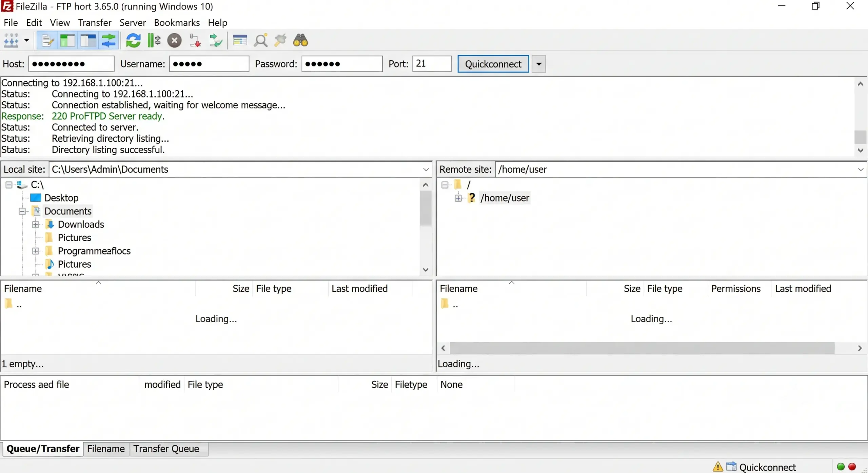Expand the remote /home/user node

point(458,198)
